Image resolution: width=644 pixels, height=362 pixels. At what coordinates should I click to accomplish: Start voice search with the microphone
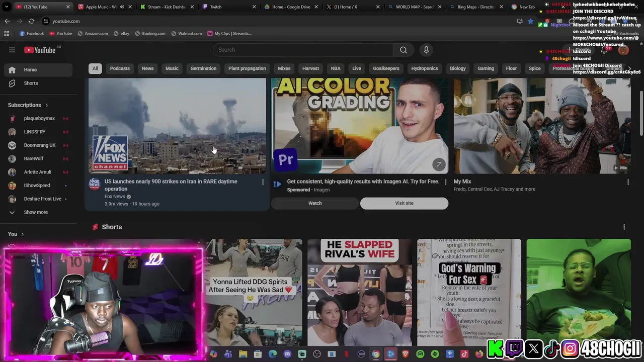pyautogui.click(x=426, y=50)
